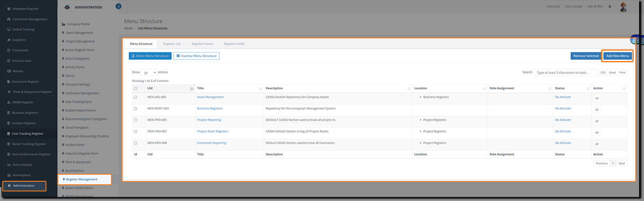Open user profile avatar in header

(623, 6)
